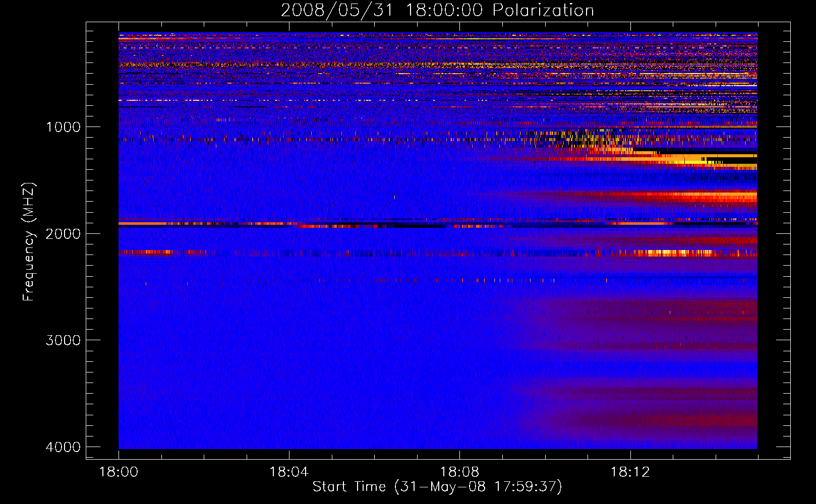The width and height of the screenshot is (816, 504).
Task: Click the 2000 frequency tick label
Action: [x=63, y=234]
